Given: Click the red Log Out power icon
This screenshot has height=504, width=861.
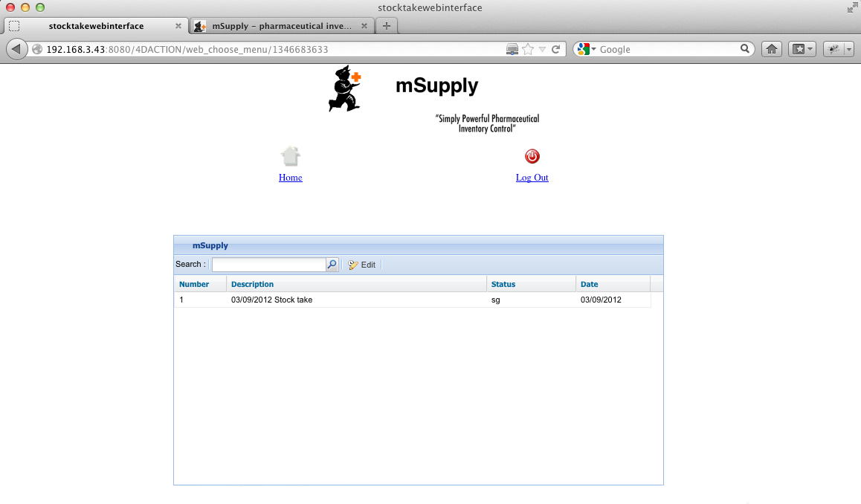Looking at the screenshot, I should (x=532, y=156).
